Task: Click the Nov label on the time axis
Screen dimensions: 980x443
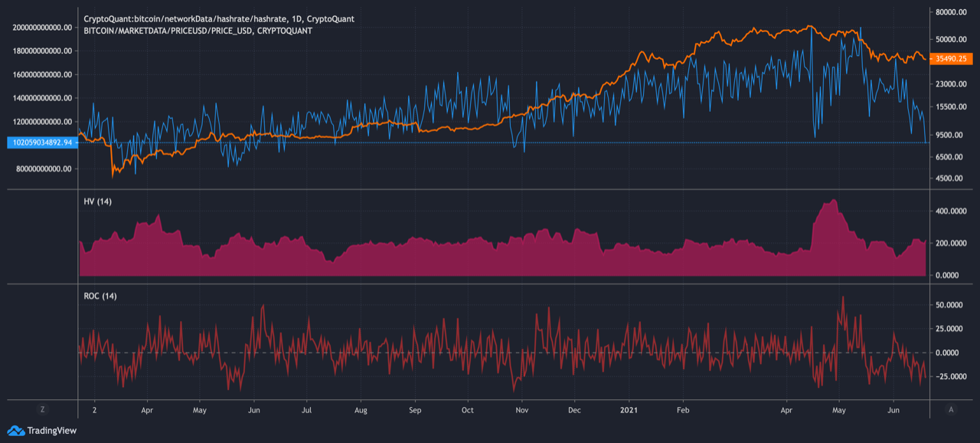Action: click(521, 410)
